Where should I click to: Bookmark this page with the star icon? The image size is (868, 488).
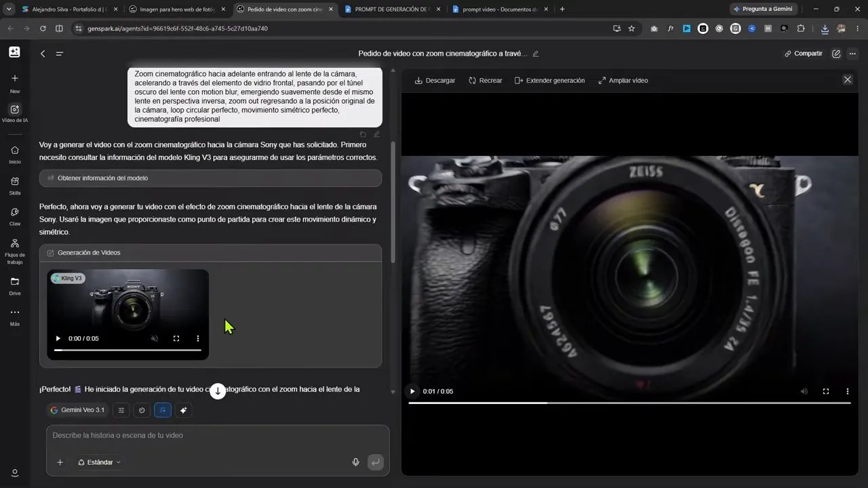(631, 28)
